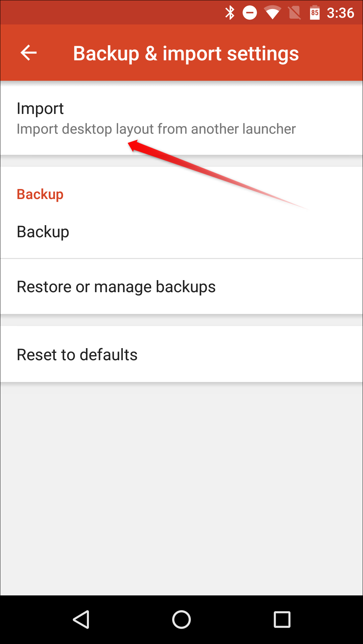Choose Reset to defaults
This screenshot has width=363, height=644.
(x=77, y=355)
